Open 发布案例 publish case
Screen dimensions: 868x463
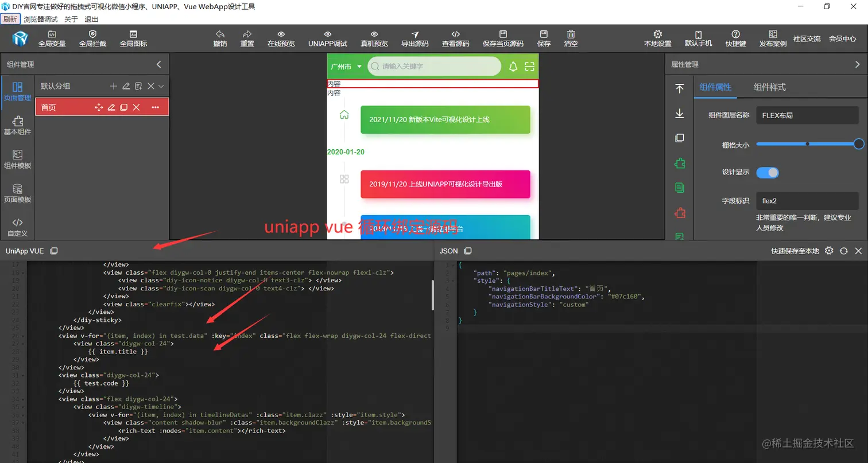773,38
